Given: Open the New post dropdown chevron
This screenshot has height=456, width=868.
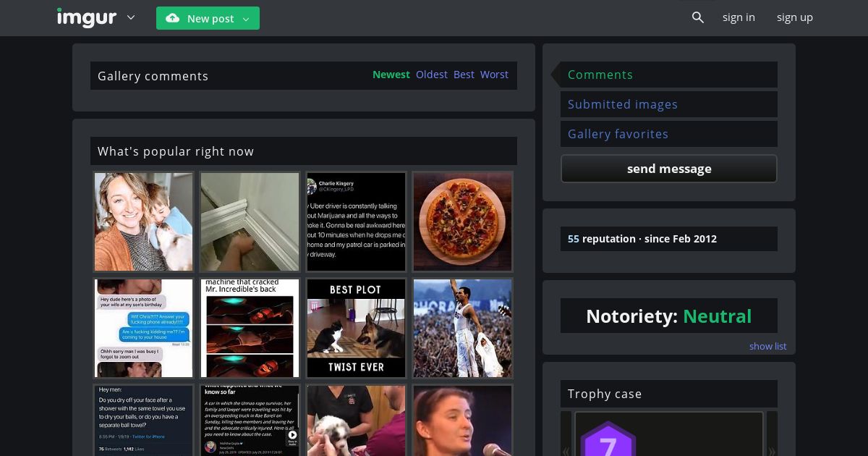Looking at the screenshot, I should click(246, 19).
